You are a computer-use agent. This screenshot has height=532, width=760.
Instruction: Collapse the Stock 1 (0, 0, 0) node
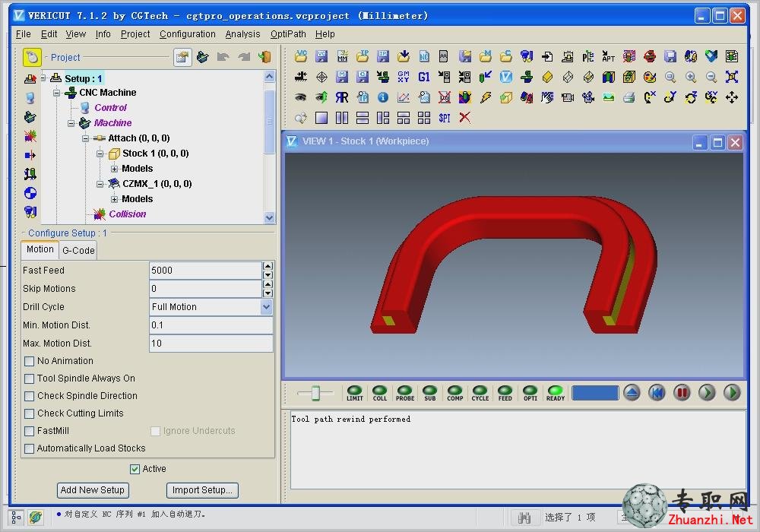100,154
